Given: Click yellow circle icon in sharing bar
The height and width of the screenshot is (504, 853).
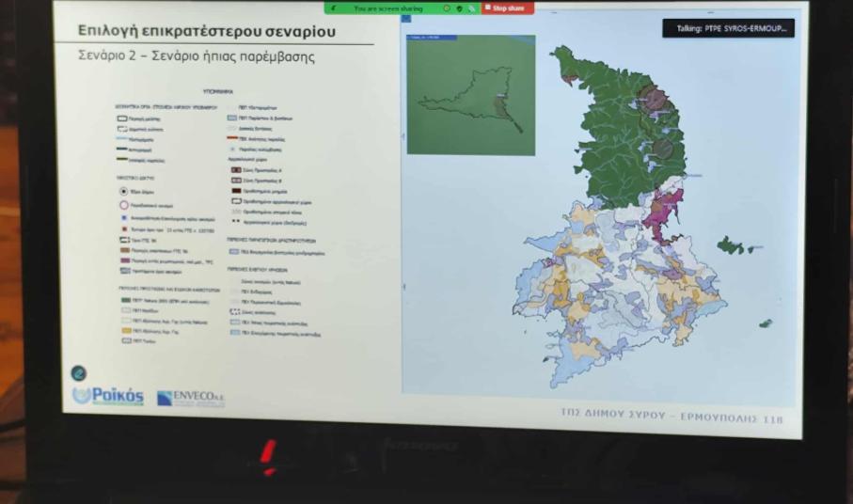Looking at the screenshot, I should tap(446, 8).
